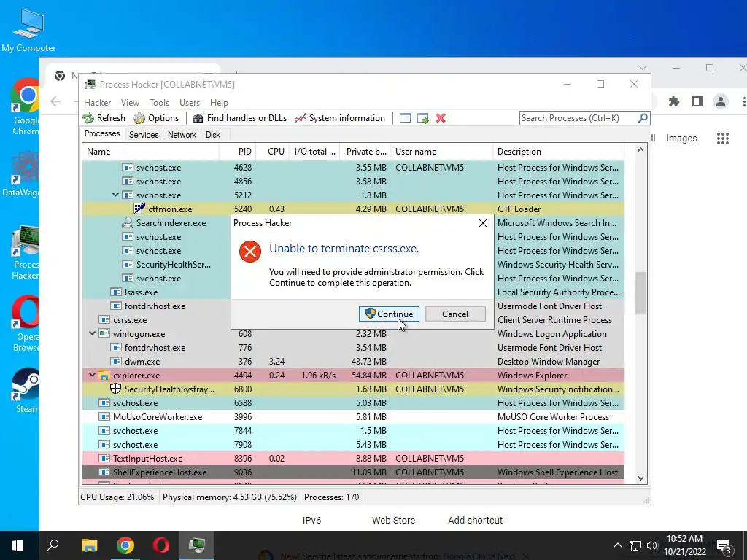The width and height of the screenshot is (747, 560).
Task: Click Process Hacker taskbar button
Action: (197, 545)
